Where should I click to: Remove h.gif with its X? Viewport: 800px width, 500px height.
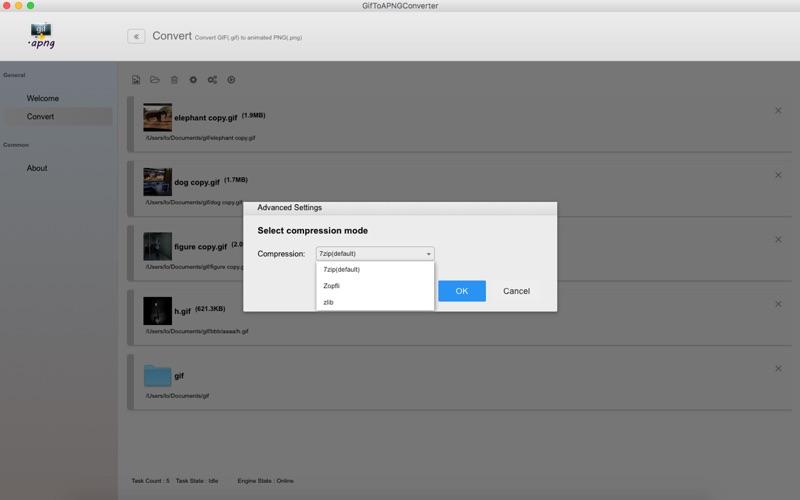pyautogui.click(x=778, y=304)
